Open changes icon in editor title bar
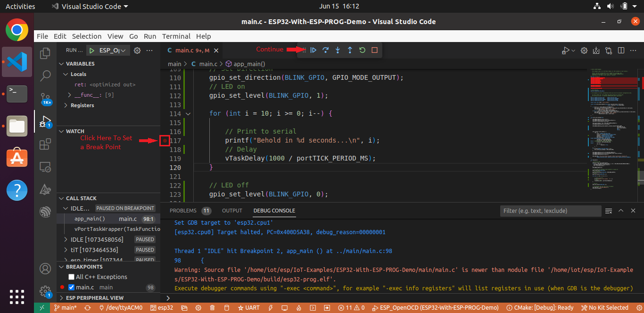The height and width of the screenshot is (313, 644). 609,51
